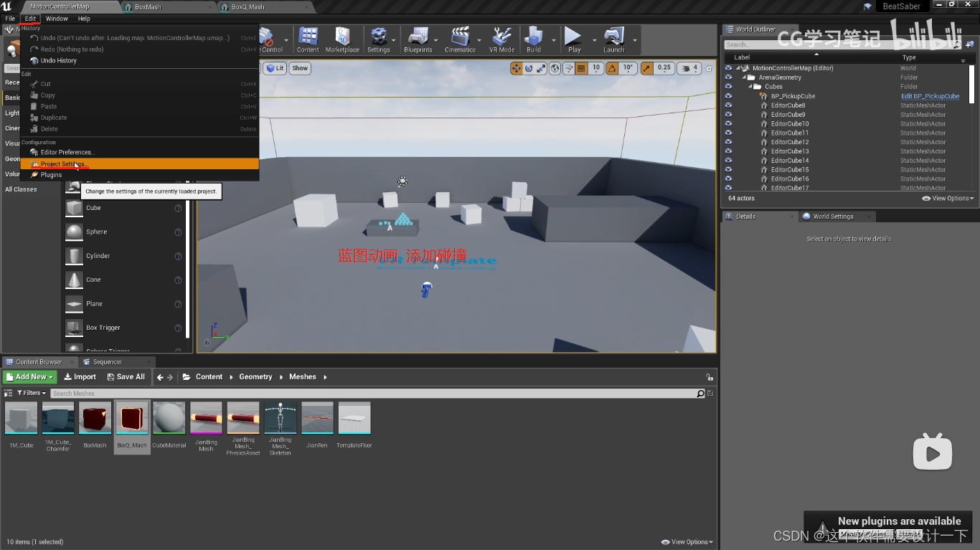This screenshot has height=550, width=980.
Task: Select the translate gizmo tool in viewport
Action: (516, 68)
